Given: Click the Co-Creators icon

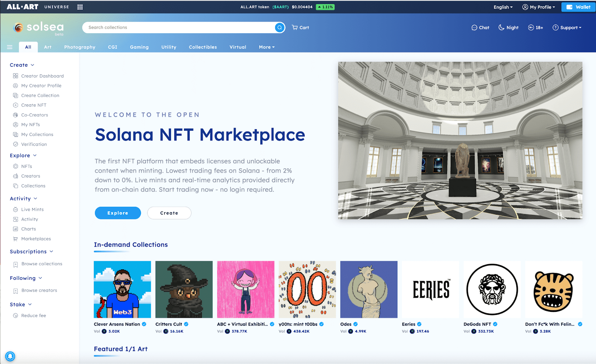Looking at the screenshot, I should coord(16,115).
